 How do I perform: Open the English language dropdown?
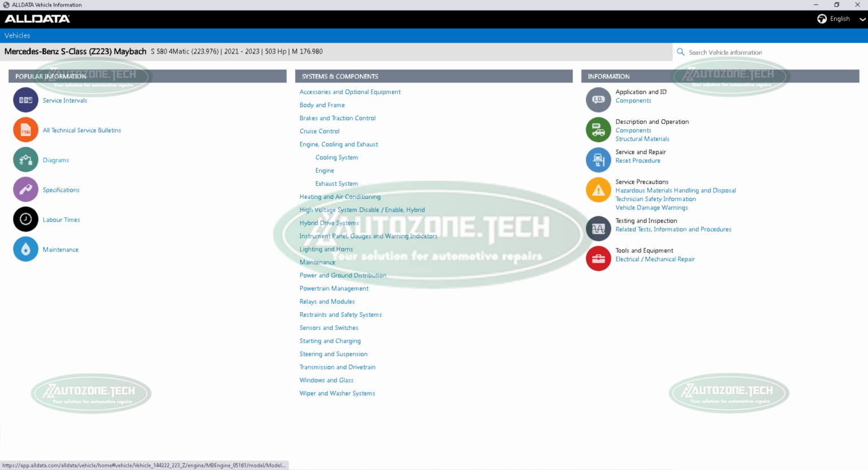click(840, 18)
